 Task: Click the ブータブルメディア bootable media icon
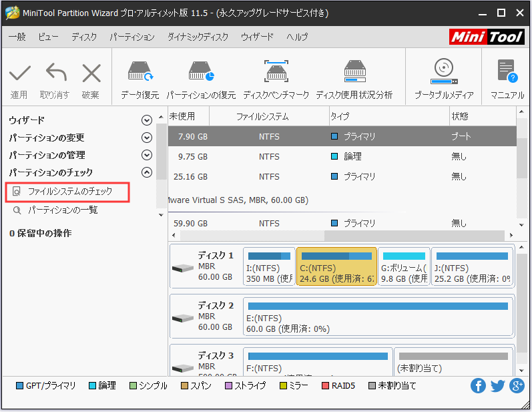pos(443,72)
